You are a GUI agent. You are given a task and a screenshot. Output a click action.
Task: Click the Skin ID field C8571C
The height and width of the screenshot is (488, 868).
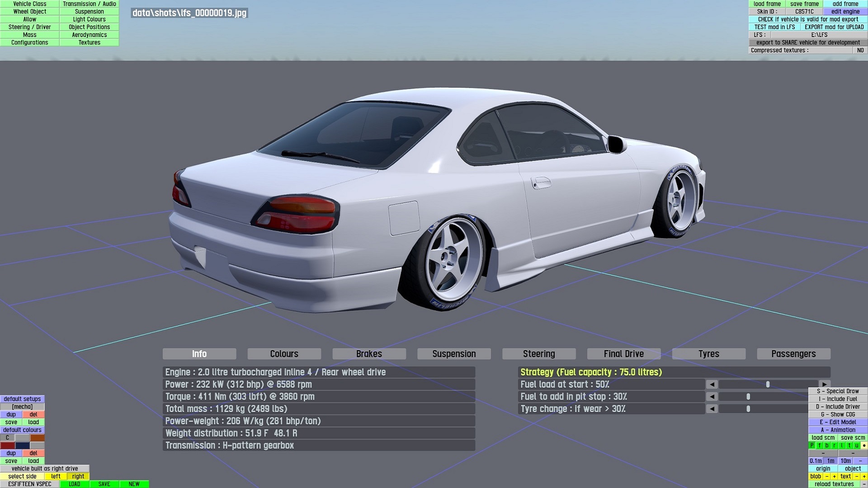tap(804, 12)
